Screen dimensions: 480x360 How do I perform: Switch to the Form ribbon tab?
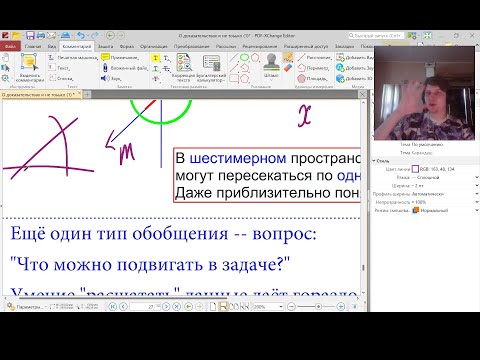point(127,46)
